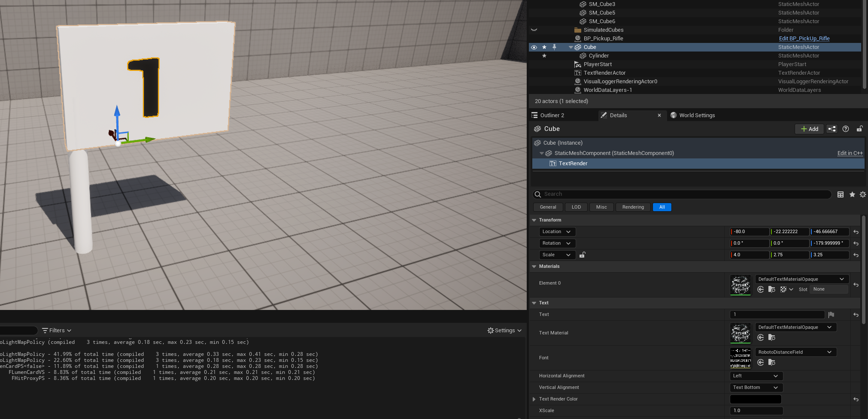Click the search magnifier icon in Details
Image resolution: width=868 pixels, height=419 pixels.
pos(538,194)
